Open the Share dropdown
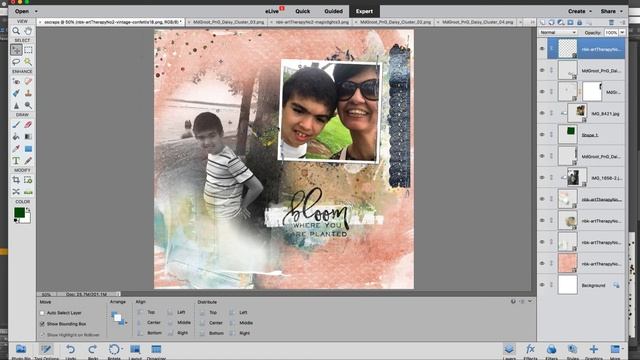640x360 pixels. coord(611,11)
